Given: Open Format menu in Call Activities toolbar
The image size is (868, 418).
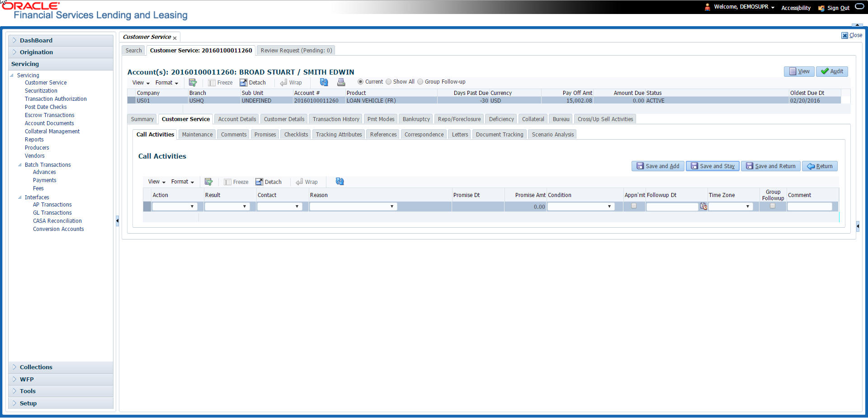Looking at the screenshot, I should point(183,182).
